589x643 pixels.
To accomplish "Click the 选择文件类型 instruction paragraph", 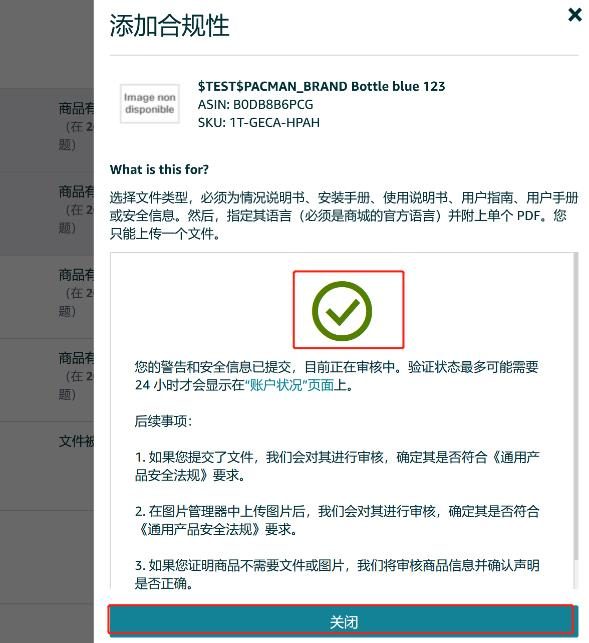I will pos(344,216).
